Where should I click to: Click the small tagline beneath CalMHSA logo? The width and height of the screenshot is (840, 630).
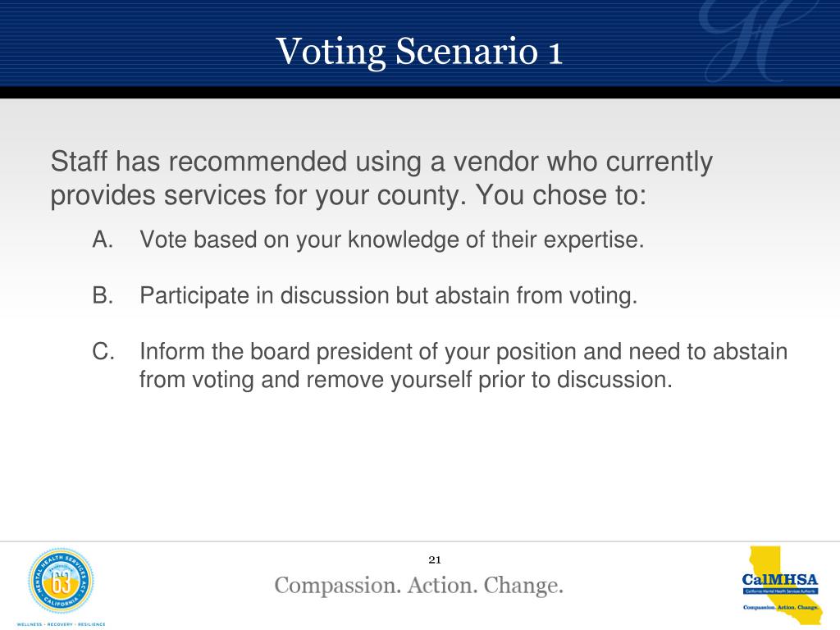781,608
